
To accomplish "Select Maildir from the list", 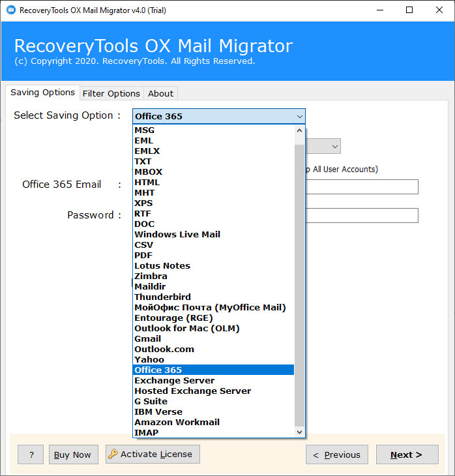I will coord(214,286).
